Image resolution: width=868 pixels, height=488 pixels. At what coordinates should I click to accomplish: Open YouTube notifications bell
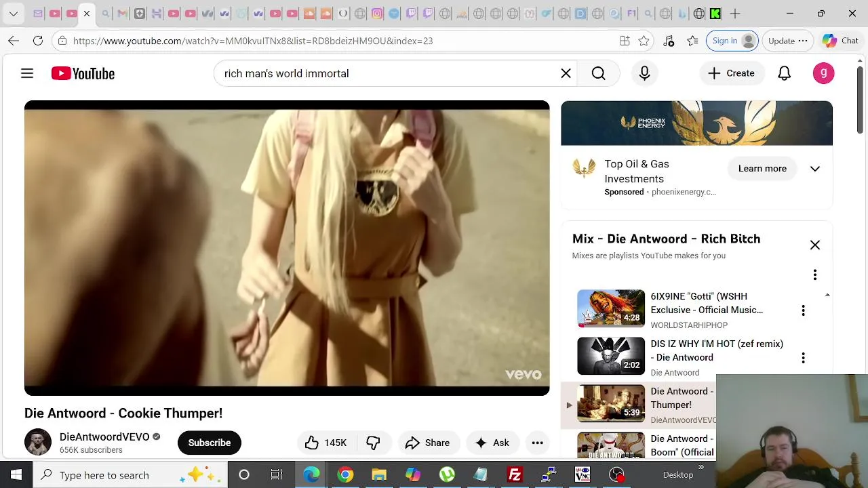click(x=784, y=73)
